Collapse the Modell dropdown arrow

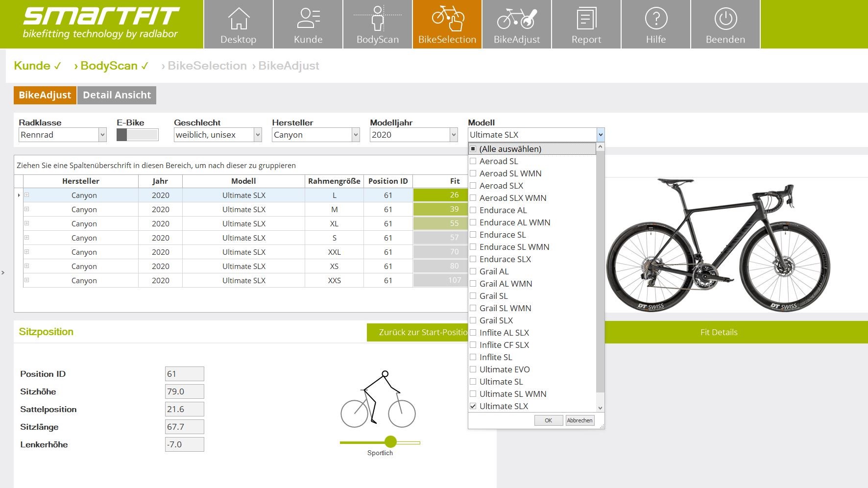coord(601,135)
